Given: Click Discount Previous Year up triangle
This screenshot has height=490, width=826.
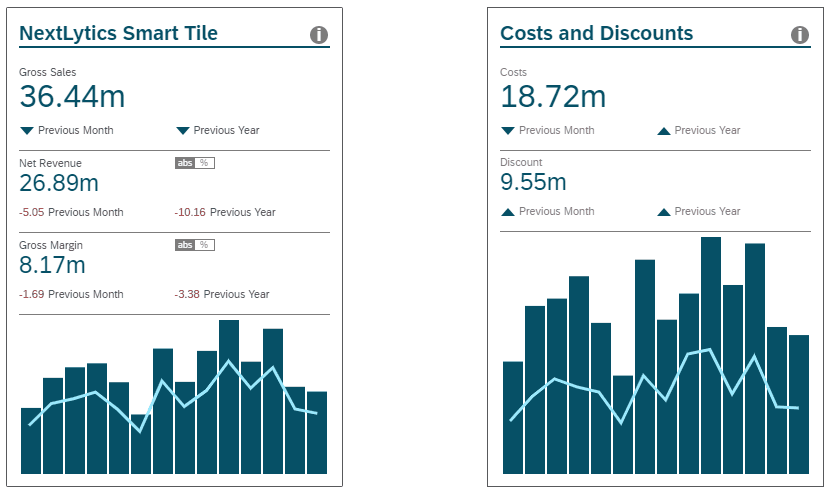Looking at the screenshot, I should coord(664,211).
